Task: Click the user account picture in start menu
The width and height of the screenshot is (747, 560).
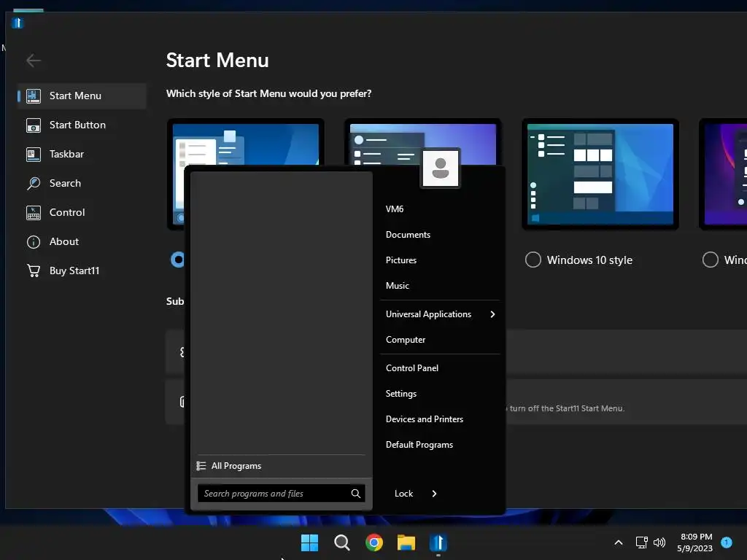Action: (x=440, y=168)
